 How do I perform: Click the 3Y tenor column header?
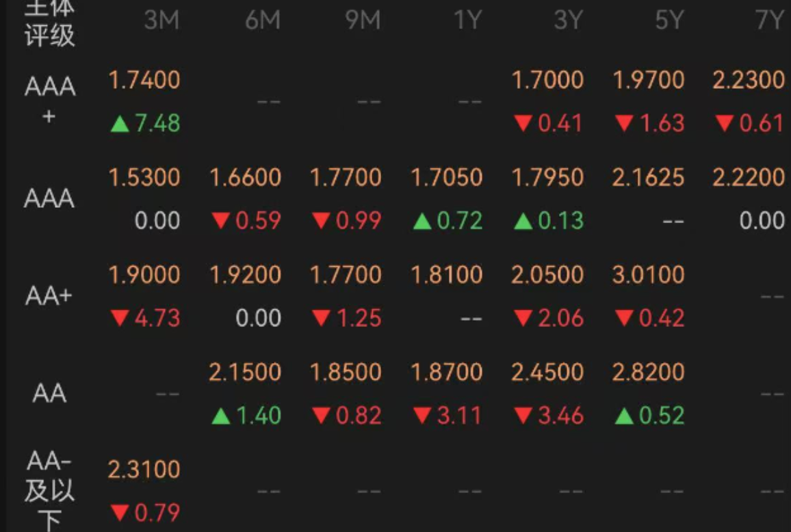pyautogui.click(x=567, y=21)
